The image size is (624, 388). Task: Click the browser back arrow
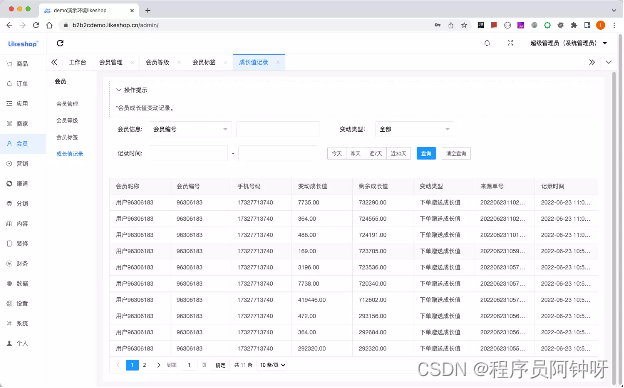9,25
